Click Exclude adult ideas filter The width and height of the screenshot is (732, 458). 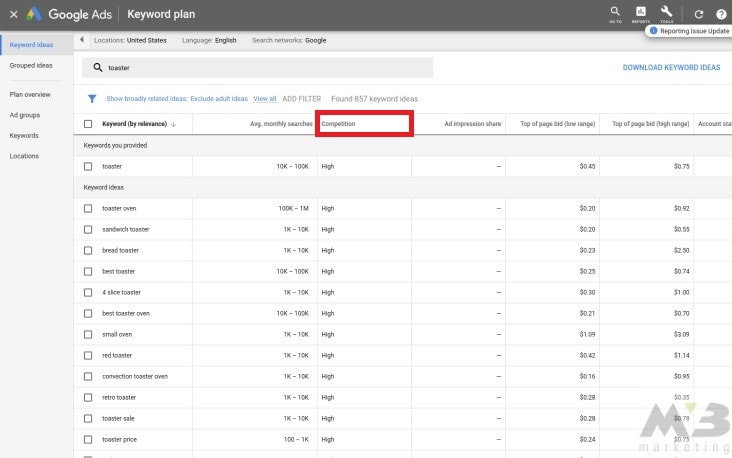click(219, 99)
